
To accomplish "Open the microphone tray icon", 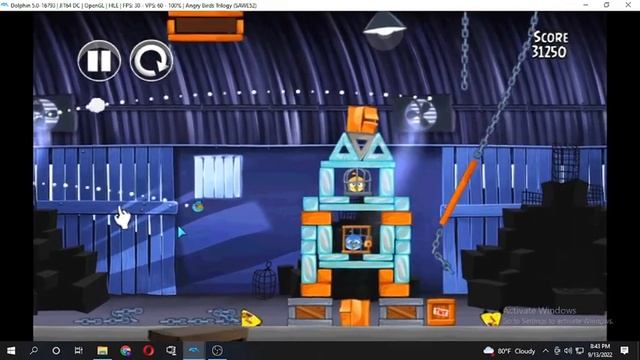I will pos(557,351).
